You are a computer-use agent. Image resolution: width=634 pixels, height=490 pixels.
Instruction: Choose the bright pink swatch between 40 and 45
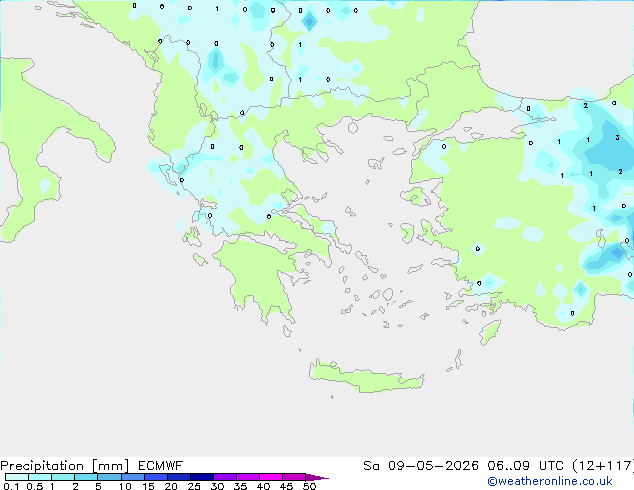[271, 477]
